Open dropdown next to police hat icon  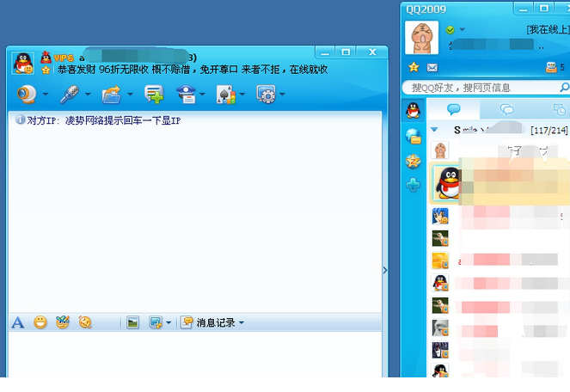click(x=203, y=95)
